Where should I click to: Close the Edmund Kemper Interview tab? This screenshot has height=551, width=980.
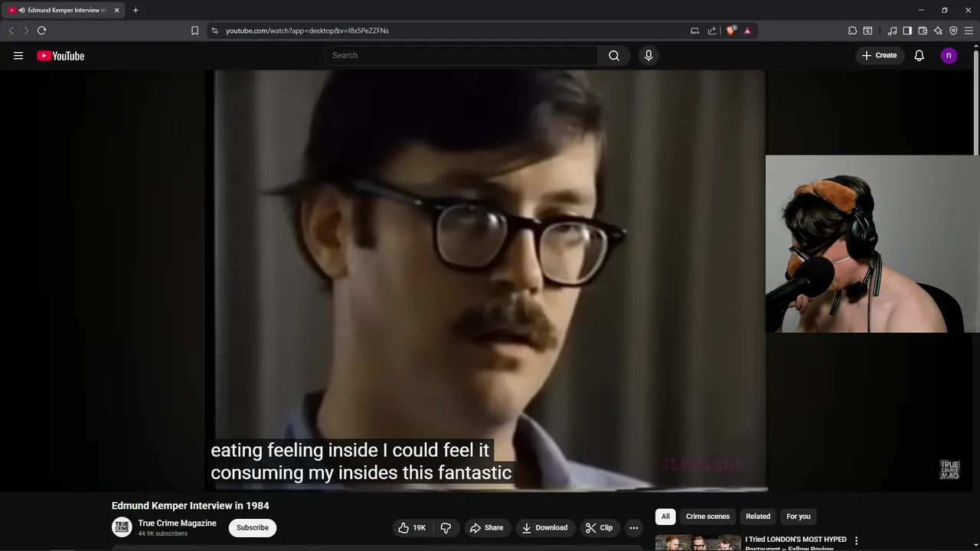tap(116, 10)
